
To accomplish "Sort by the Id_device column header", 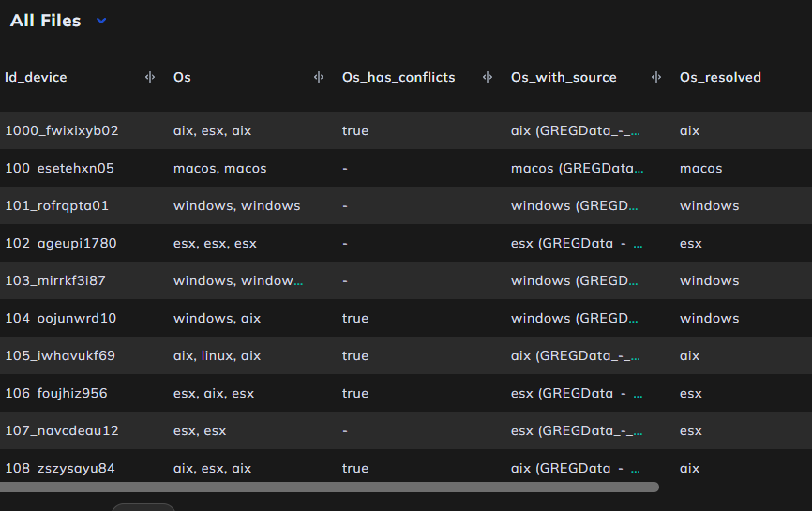I will coord(36,77).
